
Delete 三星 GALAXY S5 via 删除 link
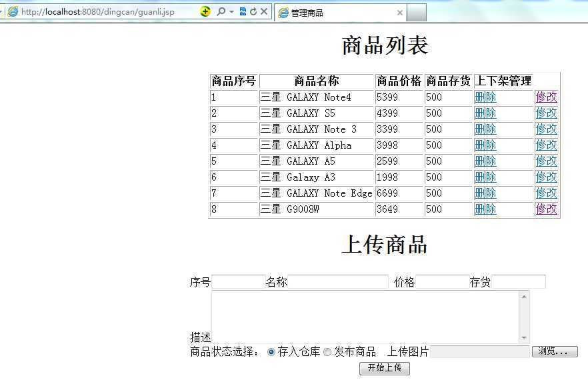click(485, 113)
